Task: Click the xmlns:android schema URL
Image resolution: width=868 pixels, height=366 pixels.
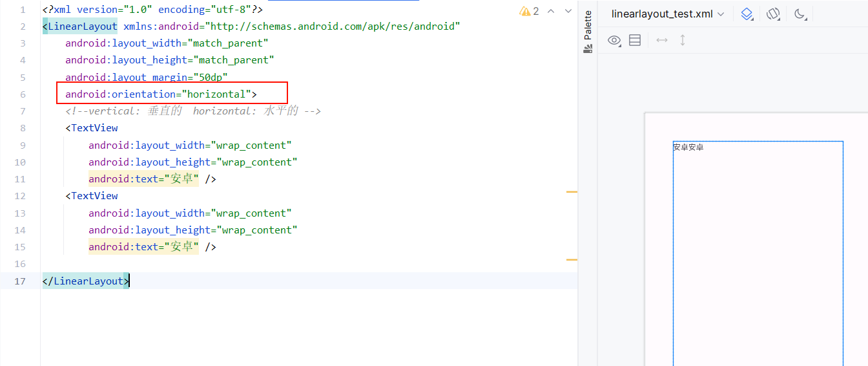Action: (x=333, y=27)
